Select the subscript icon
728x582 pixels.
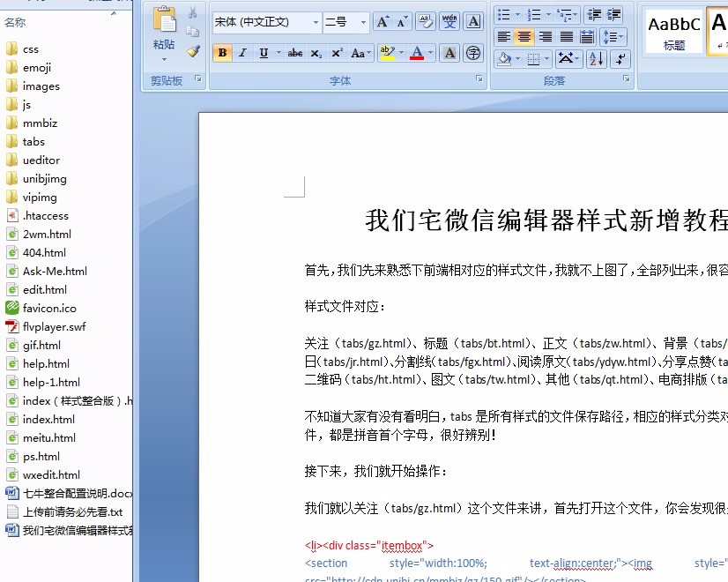point(316,53)
